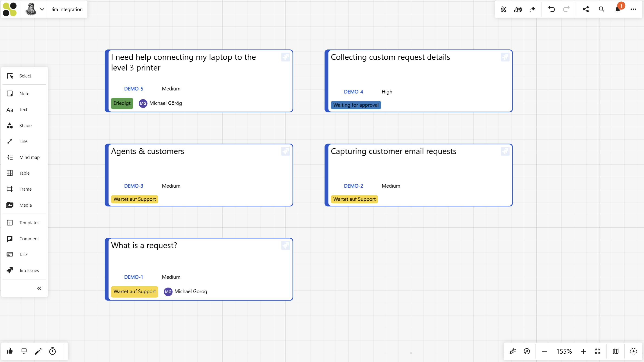Select the Frame tool
Viewport: 644px width, 362px height.
click(x=24, y=189)
